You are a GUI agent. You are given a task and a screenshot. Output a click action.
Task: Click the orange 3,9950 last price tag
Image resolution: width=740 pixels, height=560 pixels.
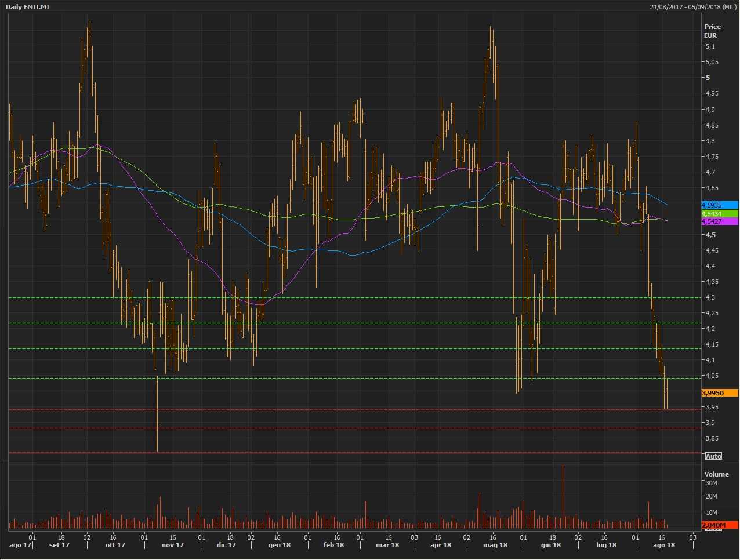click(719, 393)
